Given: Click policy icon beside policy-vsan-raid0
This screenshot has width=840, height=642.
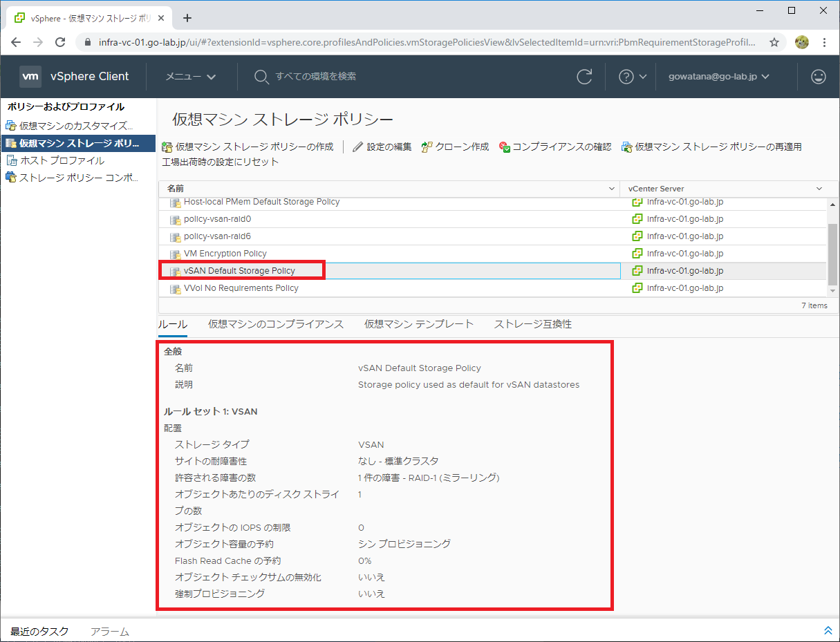Looking at the screenshot, I should click(x=176, y=219).
